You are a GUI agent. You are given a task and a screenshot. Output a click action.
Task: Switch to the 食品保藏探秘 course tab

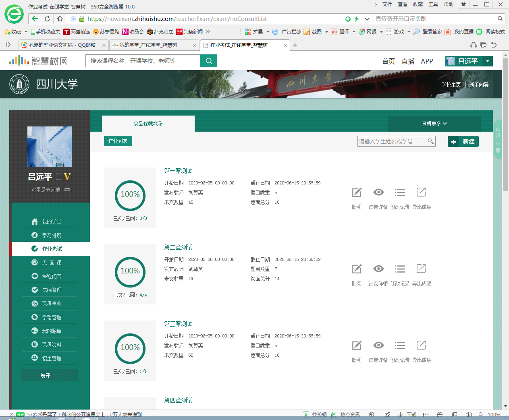(148, 124)
